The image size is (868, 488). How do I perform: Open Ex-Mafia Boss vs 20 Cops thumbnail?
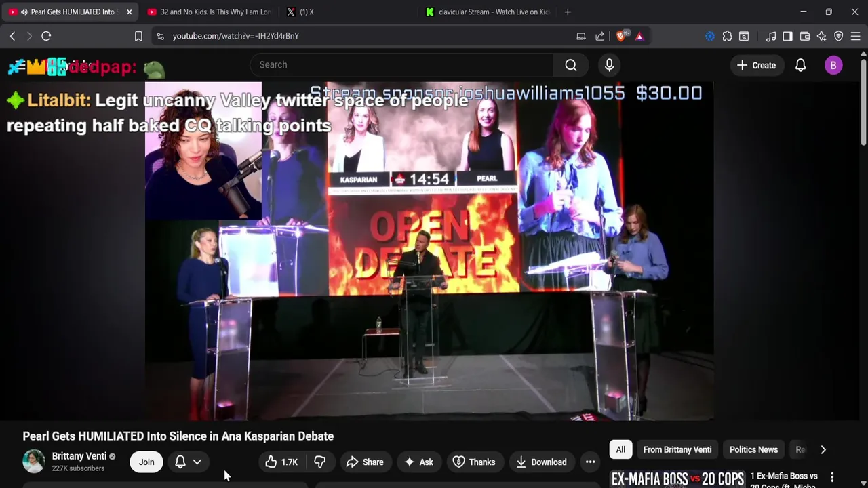pos(677,479)
